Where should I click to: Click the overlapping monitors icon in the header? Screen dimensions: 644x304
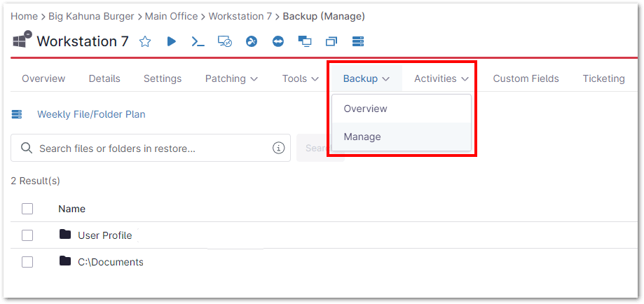point(305,42)
